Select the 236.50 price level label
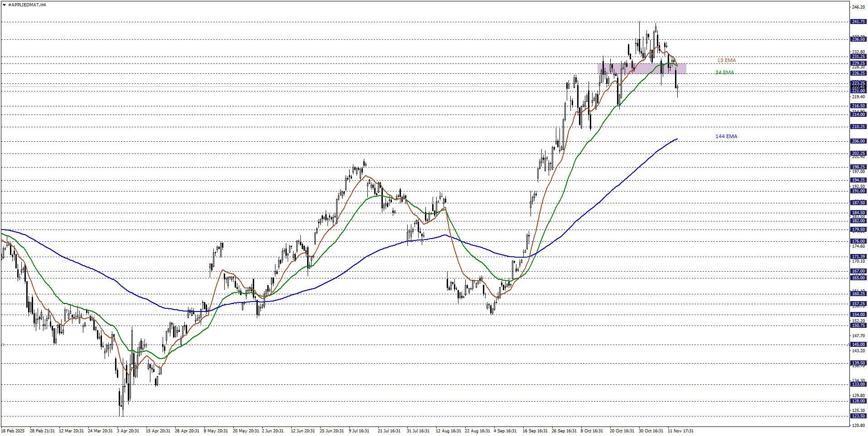 tap(858, 38)
